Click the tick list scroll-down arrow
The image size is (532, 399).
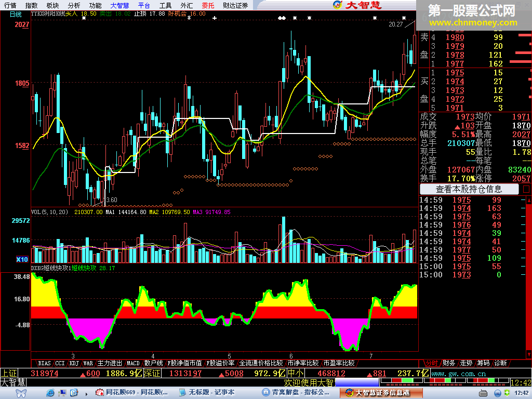[528, 355]
